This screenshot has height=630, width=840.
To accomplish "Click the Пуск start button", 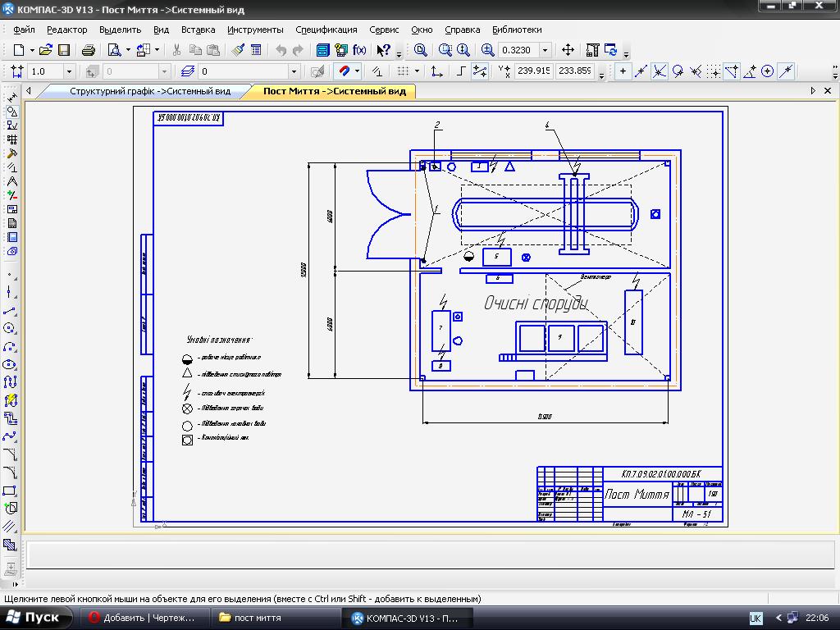I will (36, 618).
